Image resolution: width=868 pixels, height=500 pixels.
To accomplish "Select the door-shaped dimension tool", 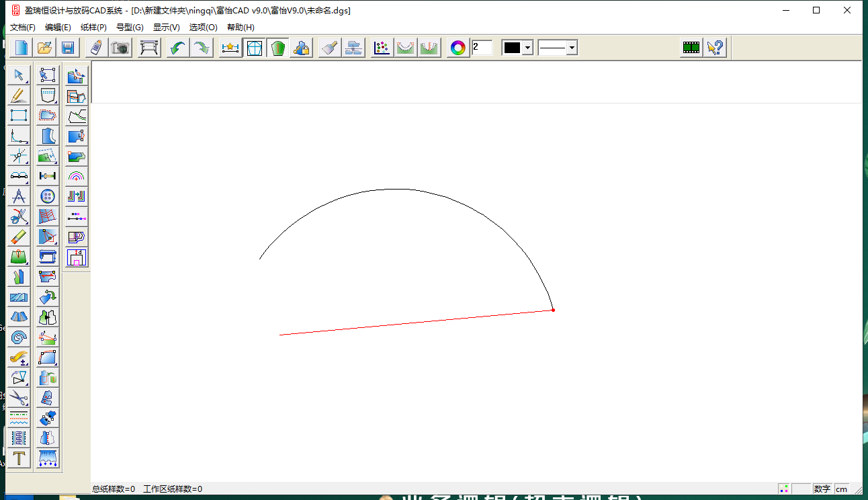I will [77, 257].
